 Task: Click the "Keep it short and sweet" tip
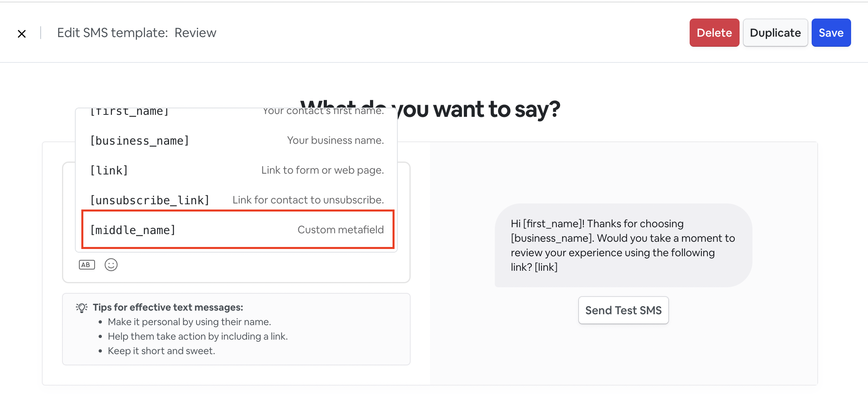161,351
